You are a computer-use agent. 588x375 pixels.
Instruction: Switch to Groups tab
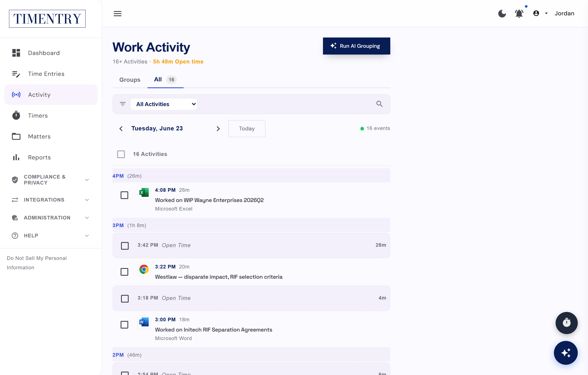130,80
